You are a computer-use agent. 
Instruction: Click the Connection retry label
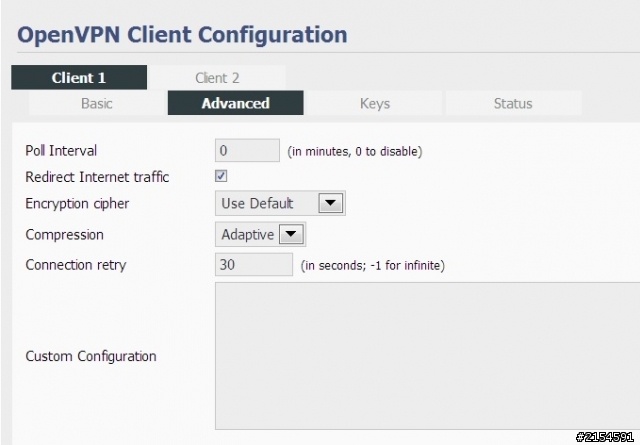pyautogui.click(x=76, y=265)
